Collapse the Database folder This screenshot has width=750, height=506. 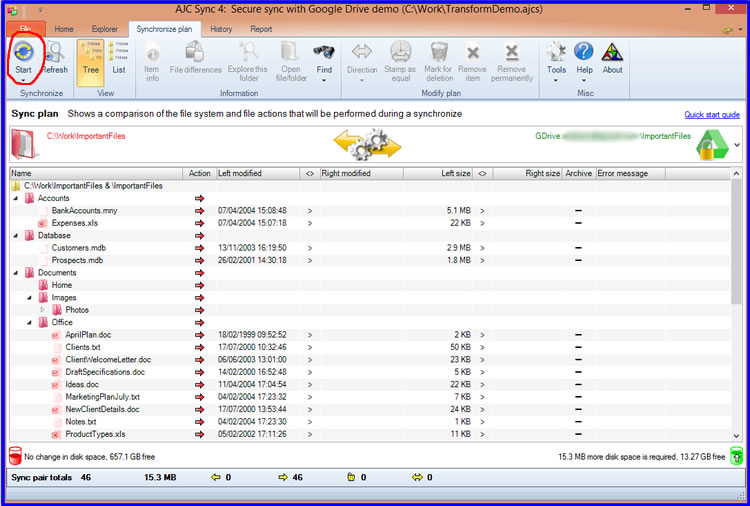pos(16,235)
